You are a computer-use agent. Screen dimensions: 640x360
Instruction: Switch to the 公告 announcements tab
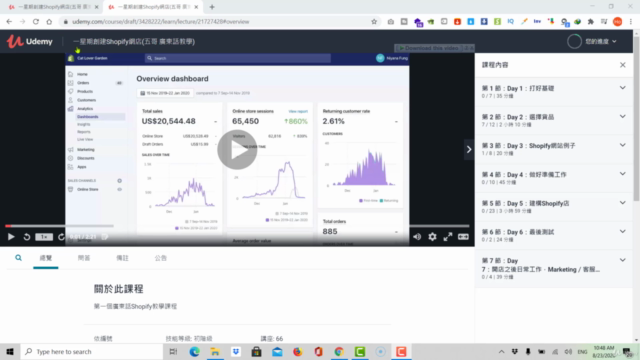(x=161, y=258)
